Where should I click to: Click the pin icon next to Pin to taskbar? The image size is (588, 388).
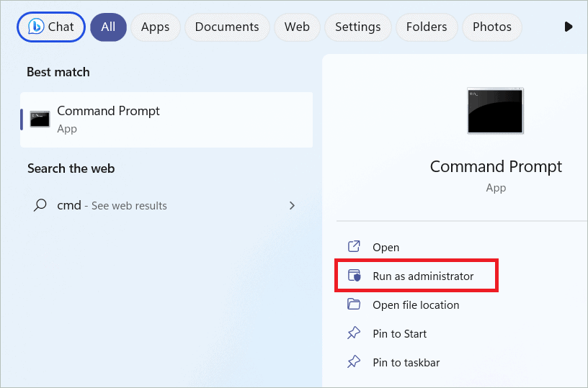(354, 361)
